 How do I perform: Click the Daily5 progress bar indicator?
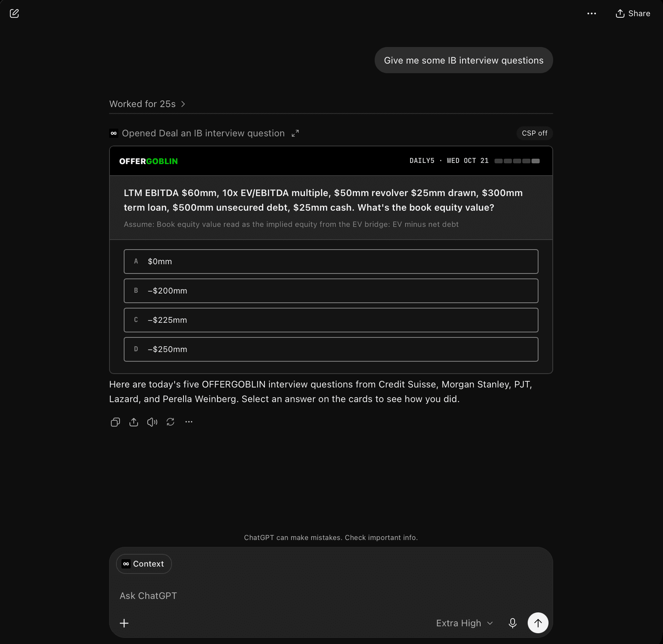click(x=517, y=161)
